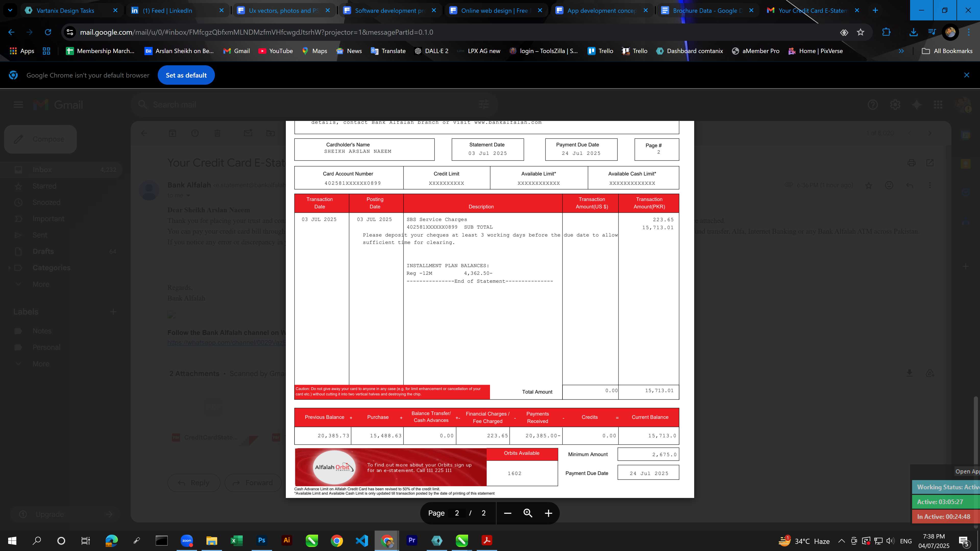Expand the Chrome tab search dropdown

(10, 10)
